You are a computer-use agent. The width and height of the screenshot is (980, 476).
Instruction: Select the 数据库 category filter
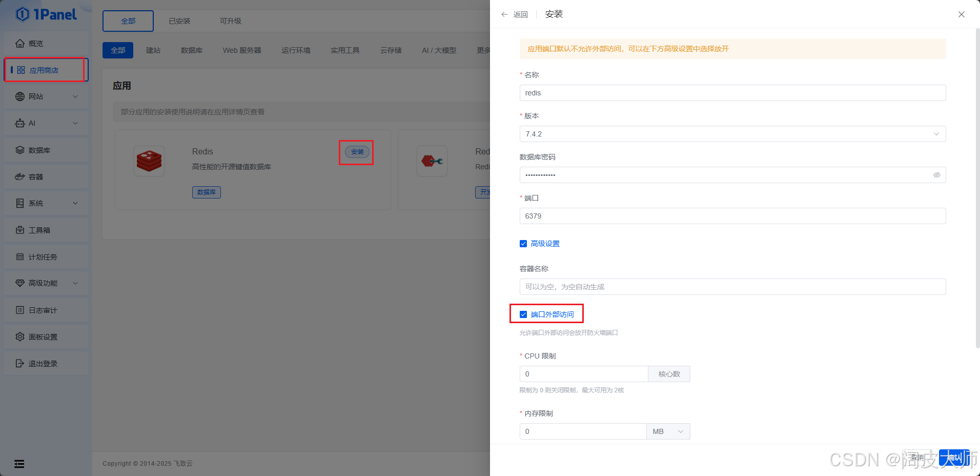tap(192, 50)
